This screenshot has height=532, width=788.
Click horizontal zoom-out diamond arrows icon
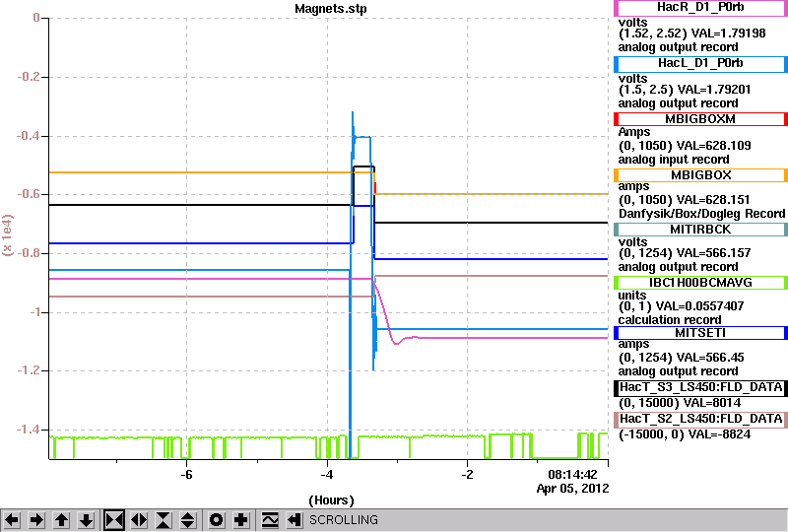coord(139,520)
